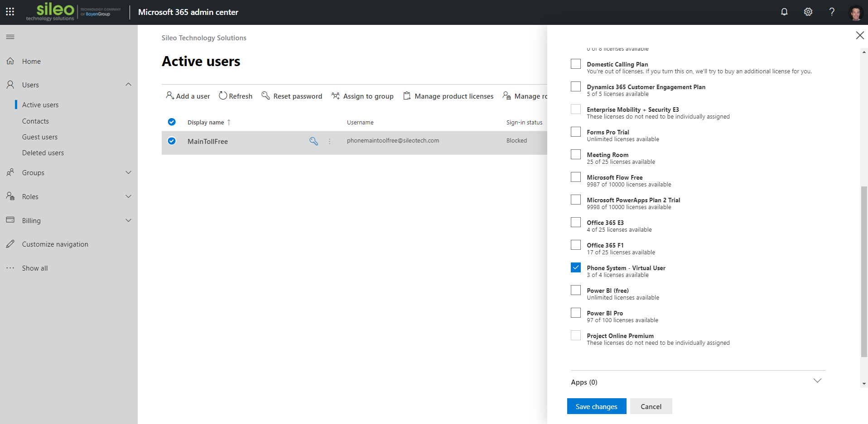Click the Cancel button
Viewport: 868px width, 424px height.
pos(651,406)
